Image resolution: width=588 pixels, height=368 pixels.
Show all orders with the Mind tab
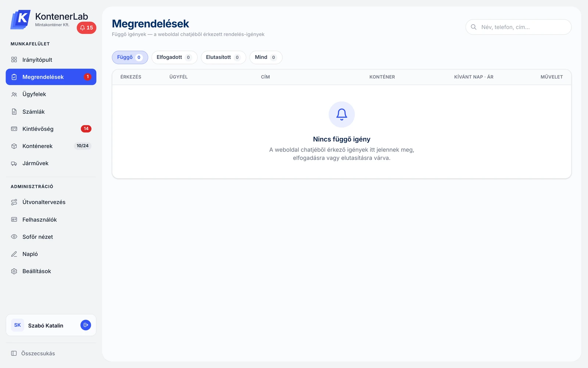click(x=266, y=57)
